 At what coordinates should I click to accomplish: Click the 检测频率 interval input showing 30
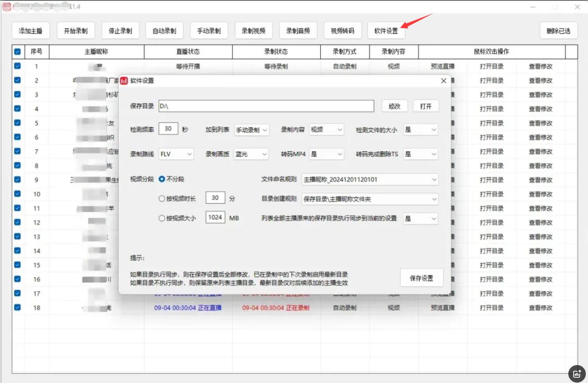[x=168, y=129]
